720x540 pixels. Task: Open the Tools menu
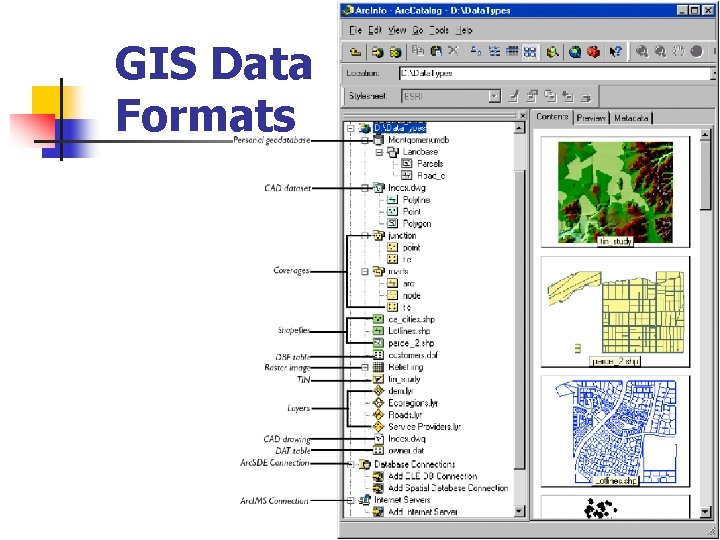[x=439, y=30]
